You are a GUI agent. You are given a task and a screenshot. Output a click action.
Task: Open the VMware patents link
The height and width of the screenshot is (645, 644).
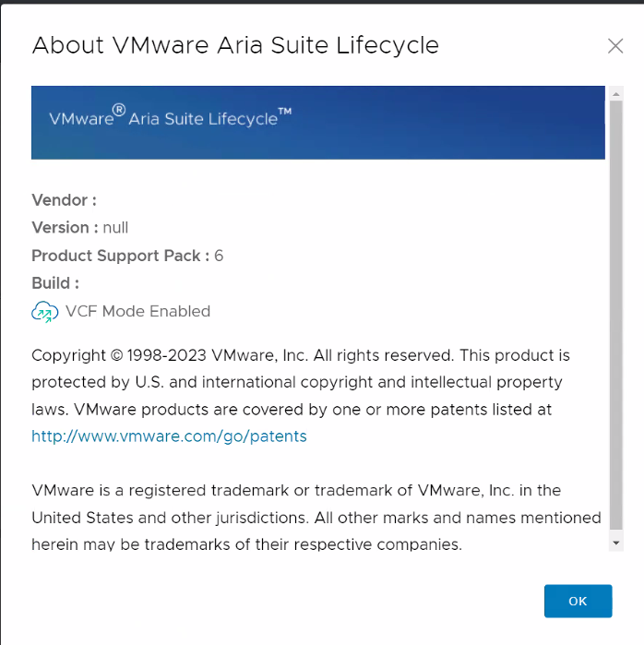(x=169, y=436)
